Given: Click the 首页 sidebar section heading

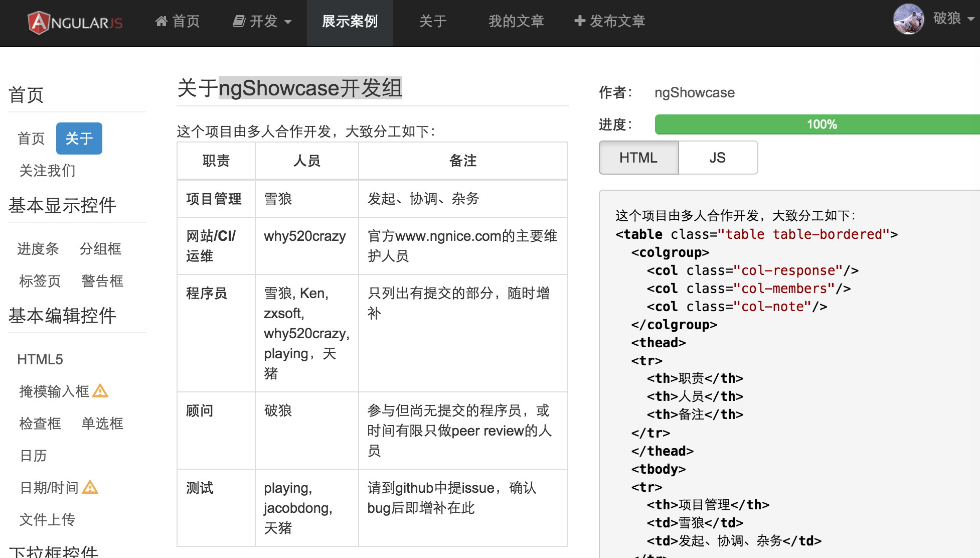Looking at the screenshot, I should (x=26, y=95).
